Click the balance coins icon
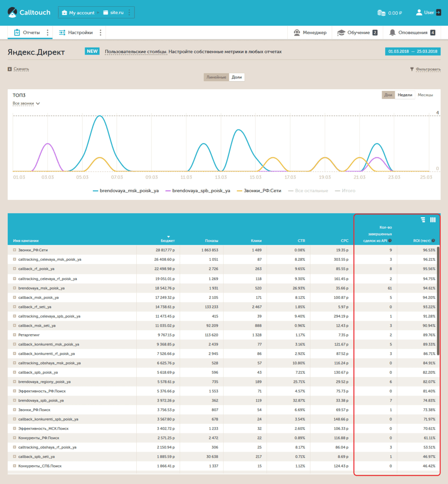Viewport: 448px width, 484px height. [382, 13]
